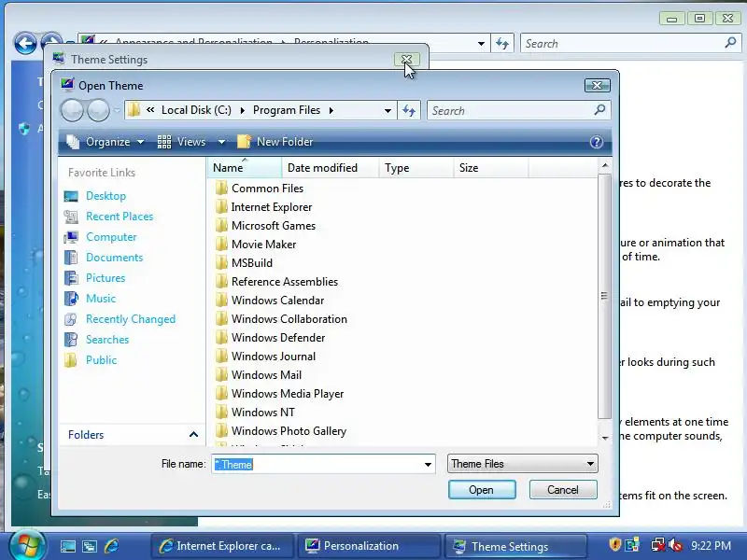Sort by the Type column header

tap(416, 168)
